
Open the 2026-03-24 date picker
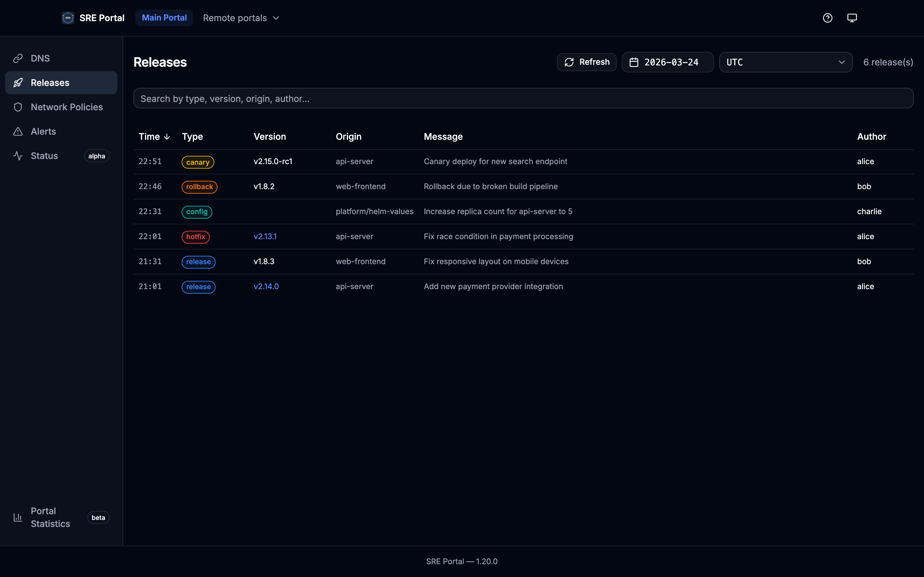(x=671, y=62)
